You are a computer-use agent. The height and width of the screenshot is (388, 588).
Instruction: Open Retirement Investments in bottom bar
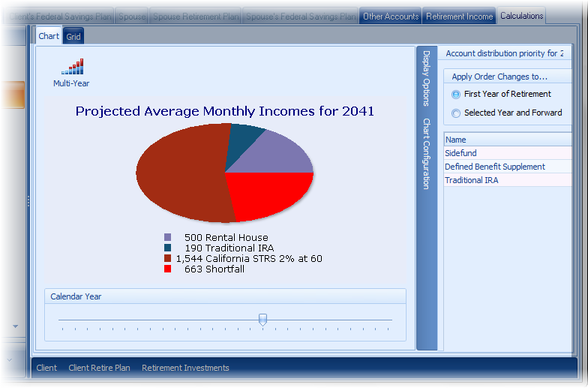pyautogui.click(x=185, y=368)
